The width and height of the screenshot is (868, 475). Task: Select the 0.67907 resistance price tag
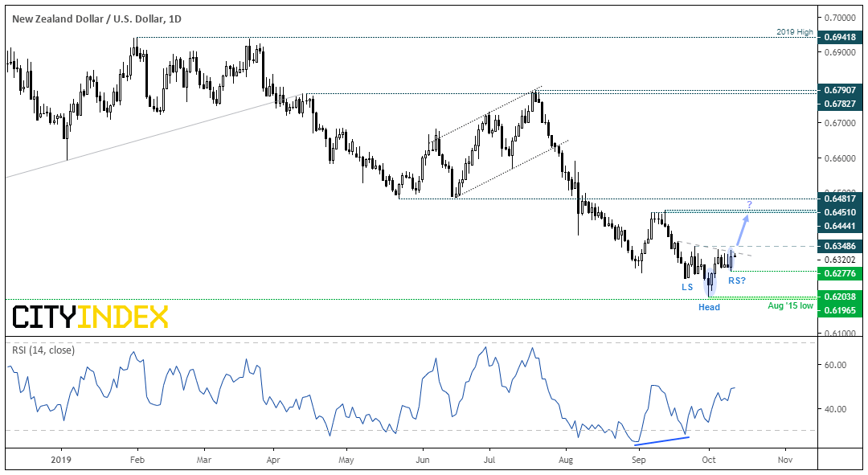pos(840,90)
